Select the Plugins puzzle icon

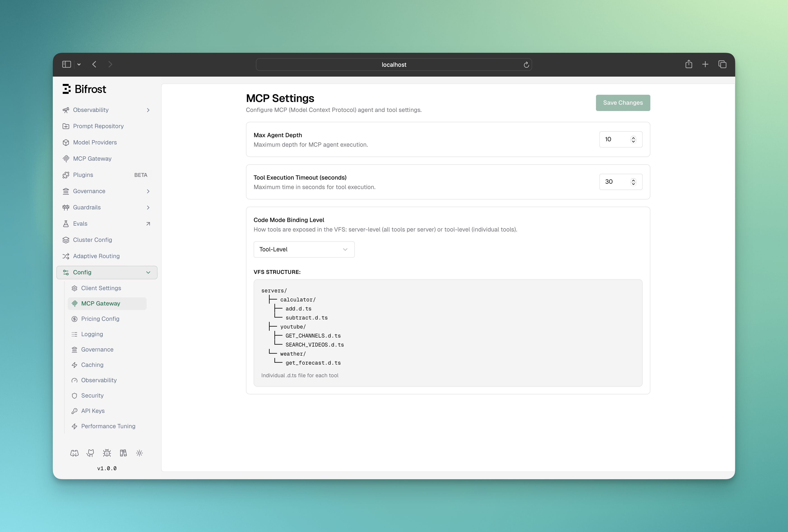66,175
